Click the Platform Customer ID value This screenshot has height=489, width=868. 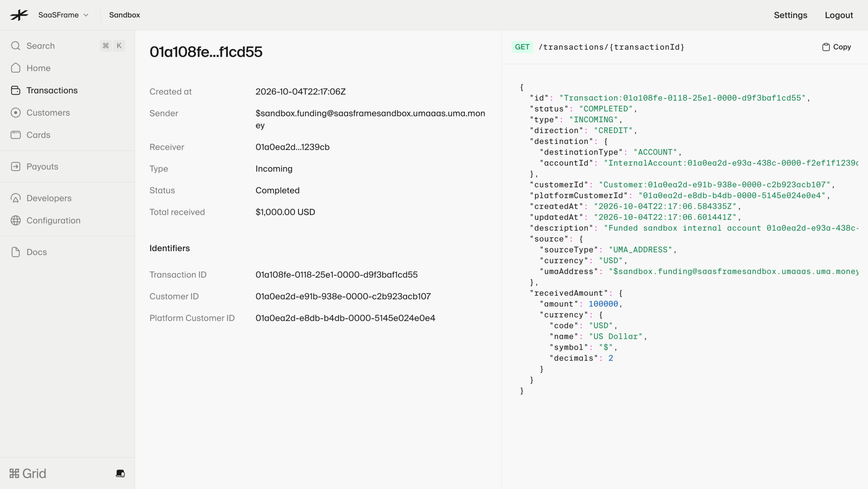345,318
